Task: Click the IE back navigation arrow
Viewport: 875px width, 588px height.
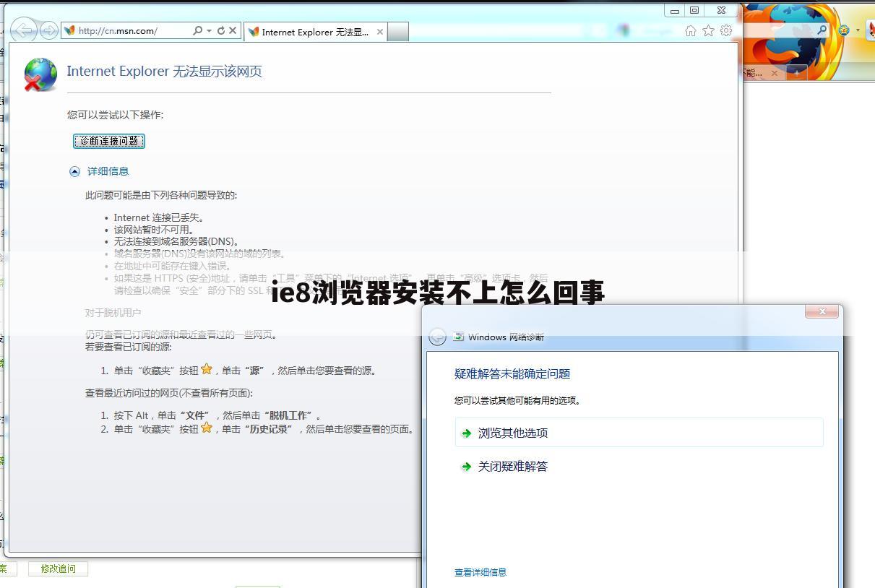Action: pyautogui.click(x=24, y=30)
